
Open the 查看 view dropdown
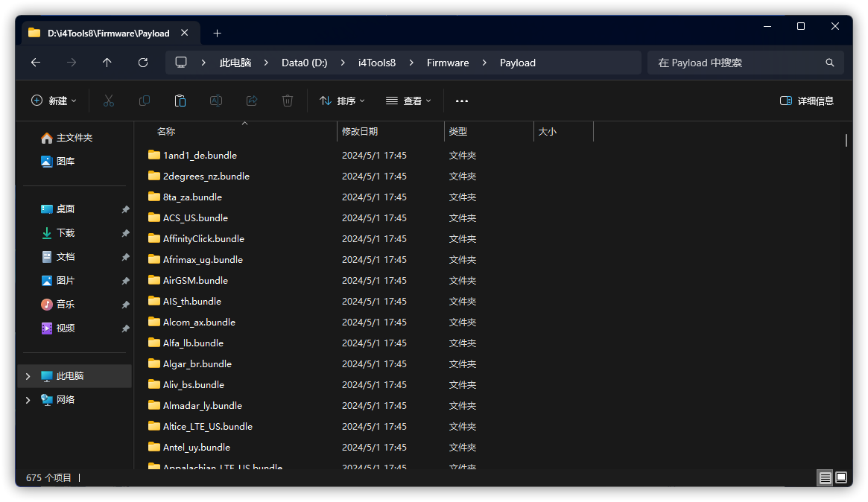[408, 101]
